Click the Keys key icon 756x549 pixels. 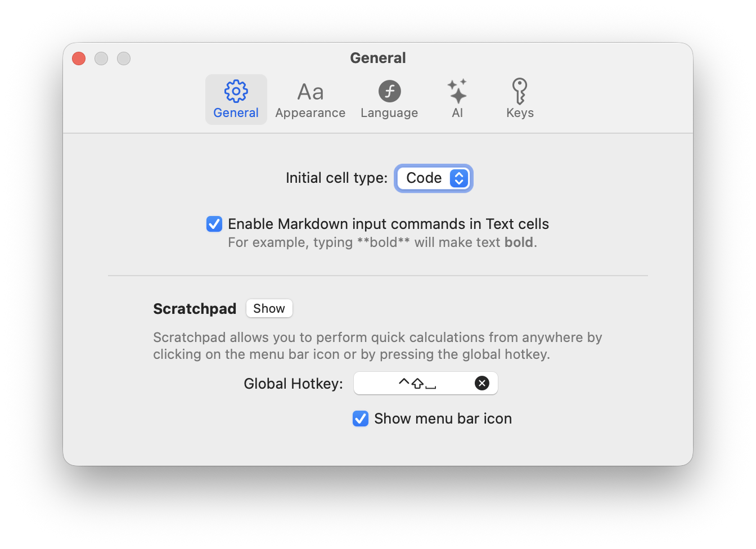pyautogui.click(x=519, y=91)
